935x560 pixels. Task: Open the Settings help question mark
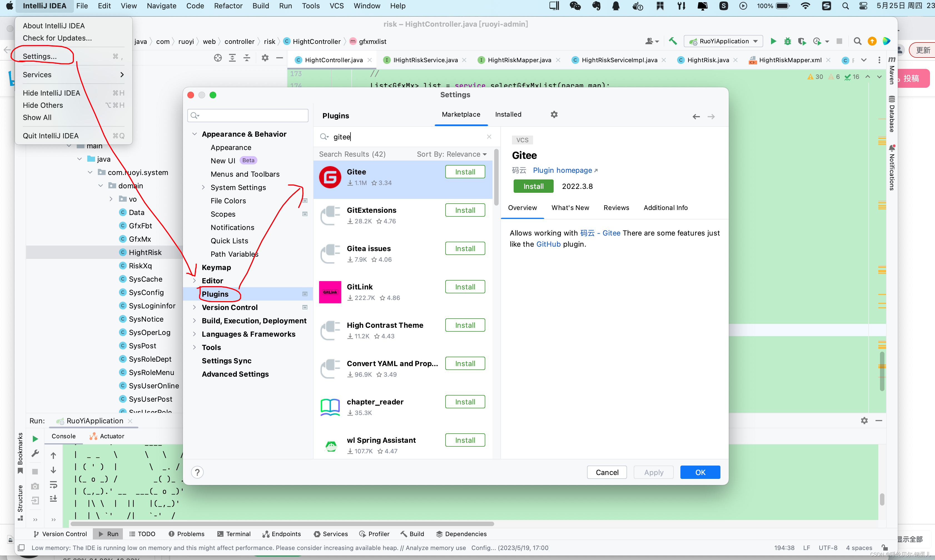coord(197,472)
